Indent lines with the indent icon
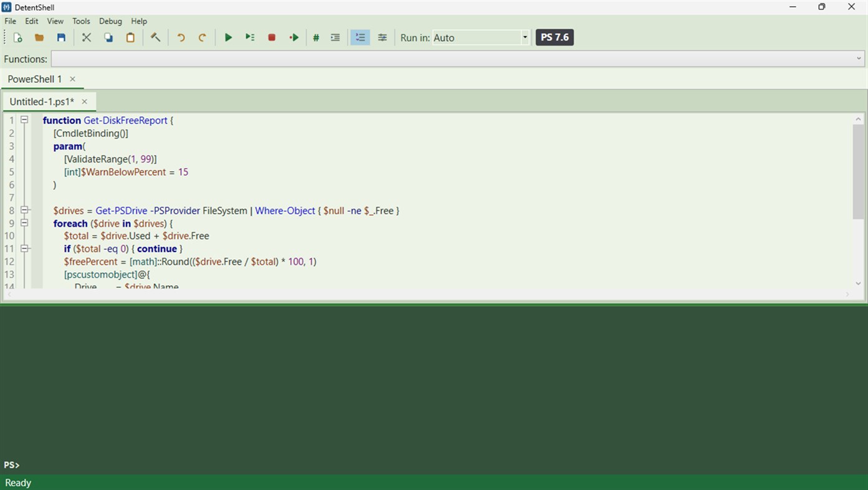The image size is (868, 490). [x=335, y=37]
